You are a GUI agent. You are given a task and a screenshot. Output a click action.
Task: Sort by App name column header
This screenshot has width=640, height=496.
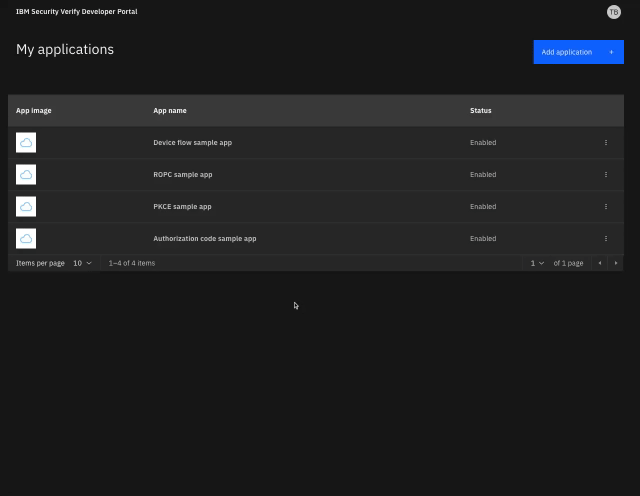(x=170, y=111)
